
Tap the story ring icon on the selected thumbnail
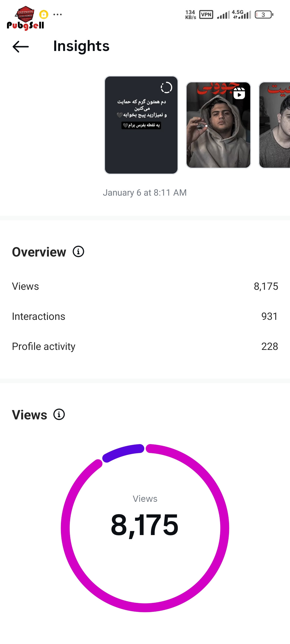tap(166, 87)
